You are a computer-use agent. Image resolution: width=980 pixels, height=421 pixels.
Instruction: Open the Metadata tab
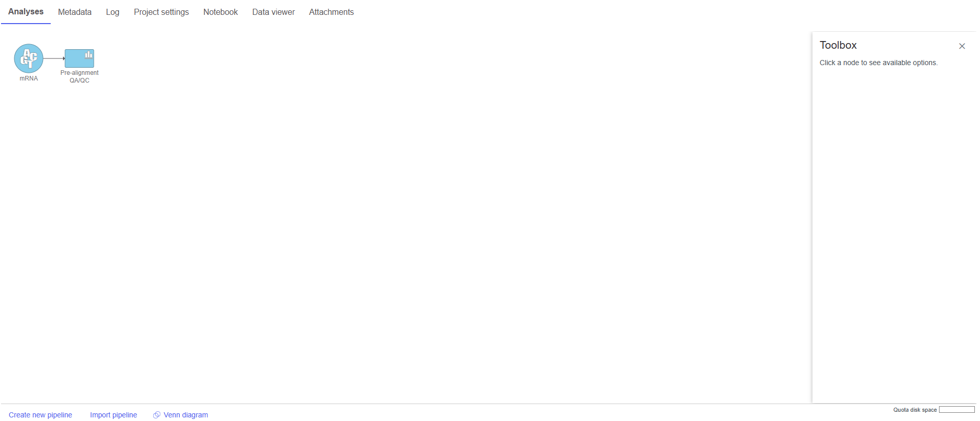coord(75,12)
